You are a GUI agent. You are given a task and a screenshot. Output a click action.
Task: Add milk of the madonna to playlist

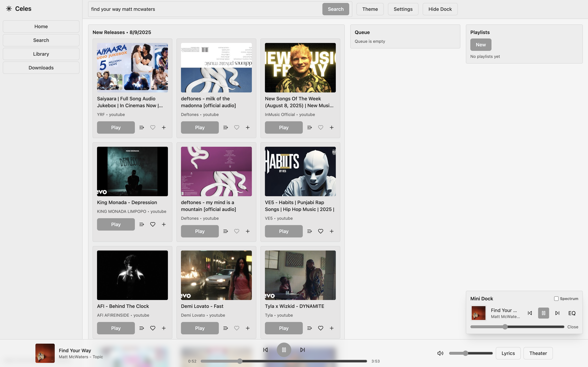248,127
